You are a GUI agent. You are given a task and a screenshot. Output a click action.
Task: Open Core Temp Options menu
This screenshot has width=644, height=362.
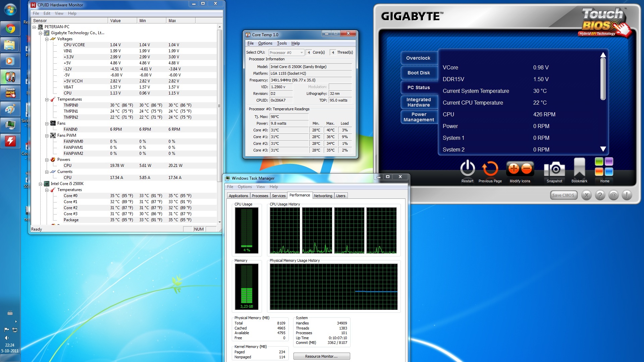click(265, 43)
